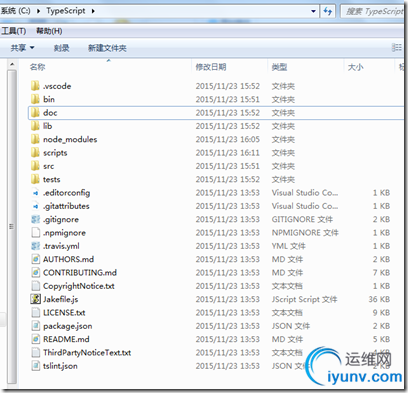The height and width of the screenshot is (393, 408).
Task: Open the address bar history dropdown
Action: tap(313, 11)
